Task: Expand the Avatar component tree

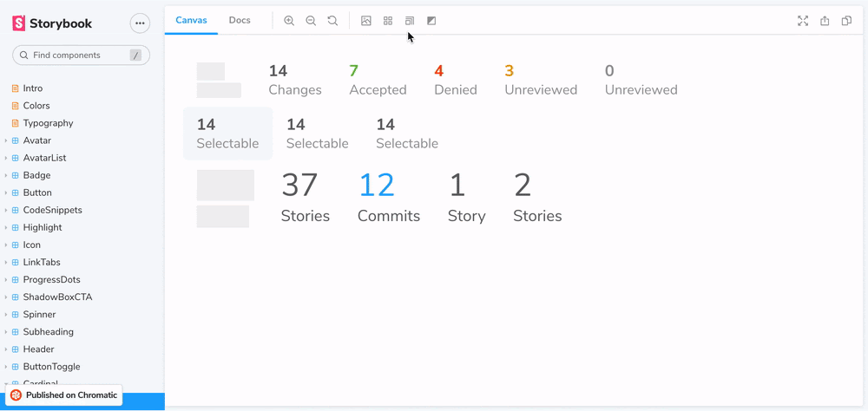Action: 36,140
